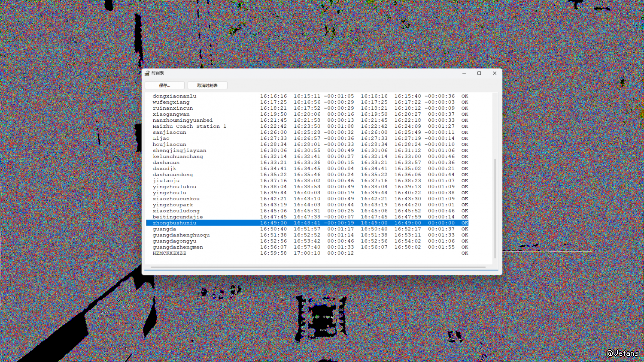644x362 pixels.
Task: Select the yingzhoupark row
Action: pos(307,205)
